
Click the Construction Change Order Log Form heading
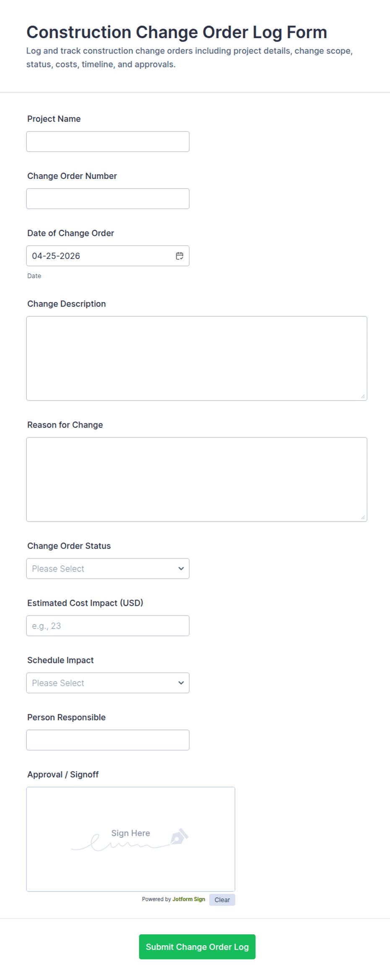[177, 32]
